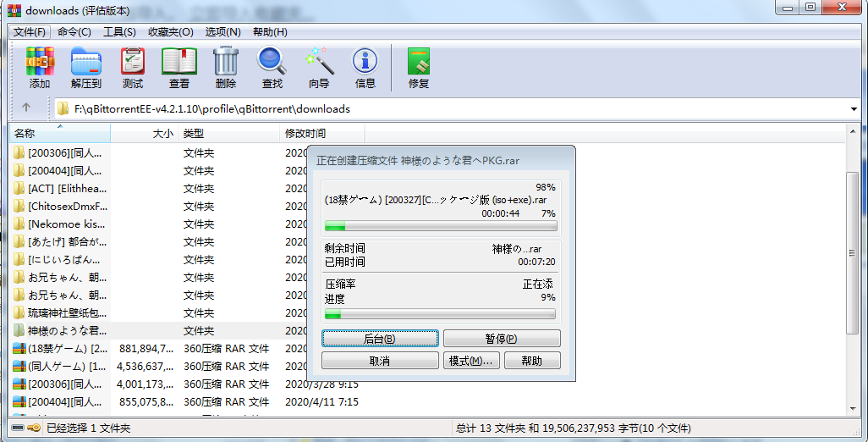Screen dimensions: 868x442
Task: Sort by 大小 column header
Action: tap(145, 134)
